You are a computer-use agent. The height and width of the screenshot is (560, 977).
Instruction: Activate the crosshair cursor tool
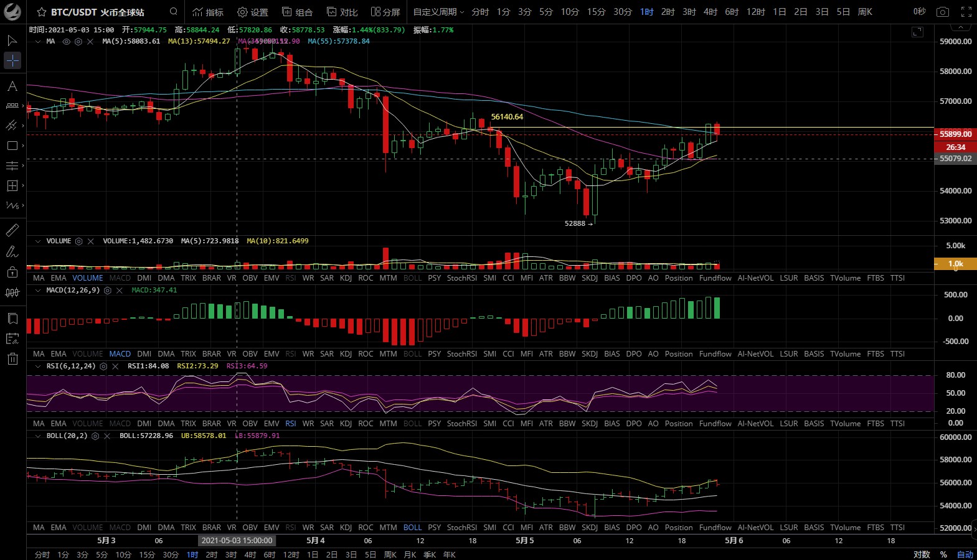(x=12, y=60)
